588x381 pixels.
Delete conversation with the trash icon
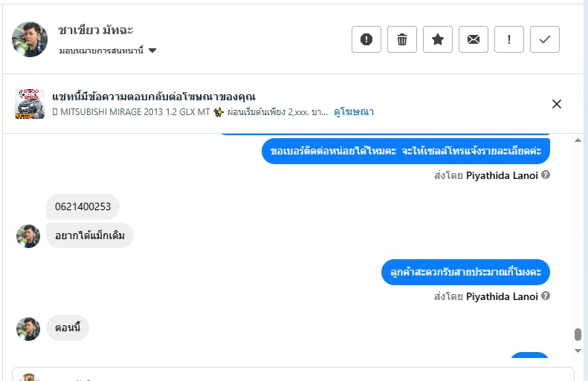tap(402, 39)
